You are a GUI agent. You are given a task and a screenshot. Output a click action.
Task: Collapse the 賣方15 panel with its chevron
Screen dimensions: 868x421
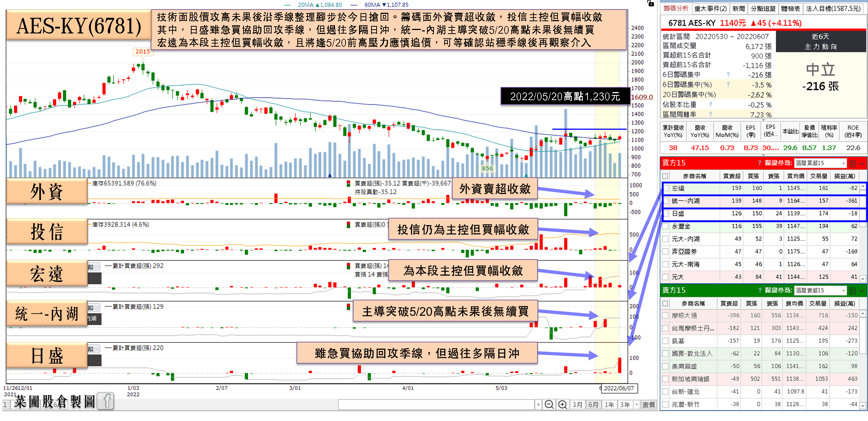click(862, 291)
